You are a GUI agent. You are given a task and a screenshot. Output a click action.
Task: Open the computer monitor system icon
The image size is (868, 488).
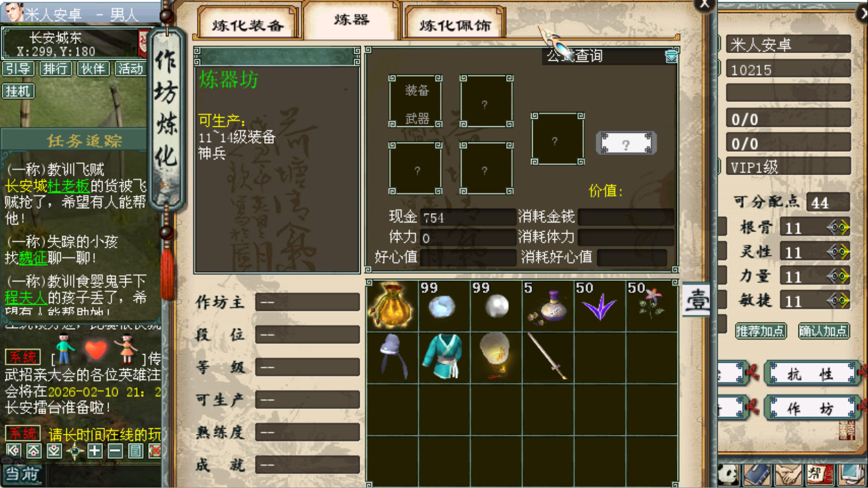click(x=852, y=474)
